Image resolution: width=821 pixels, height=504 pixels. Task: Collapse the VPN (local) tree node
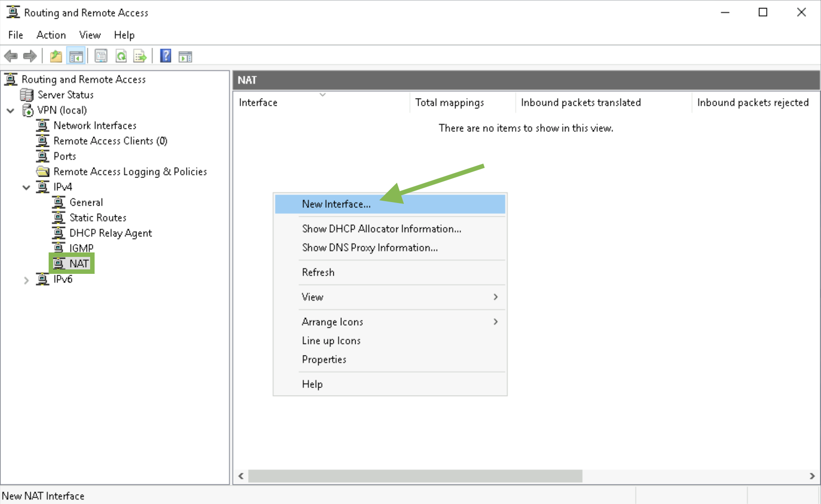tap(11, 111)
